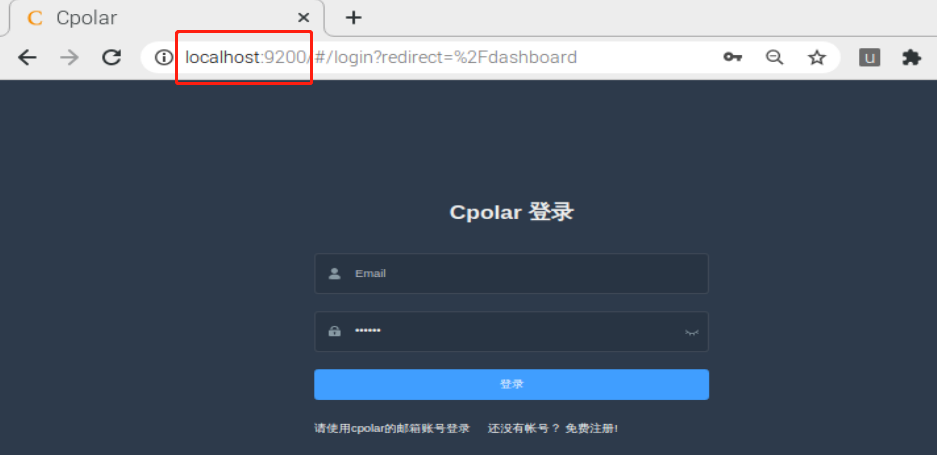The width and height of the screenshot is (937, 455).
Task: View site information icon in address bar
Action: click(163, 57)
